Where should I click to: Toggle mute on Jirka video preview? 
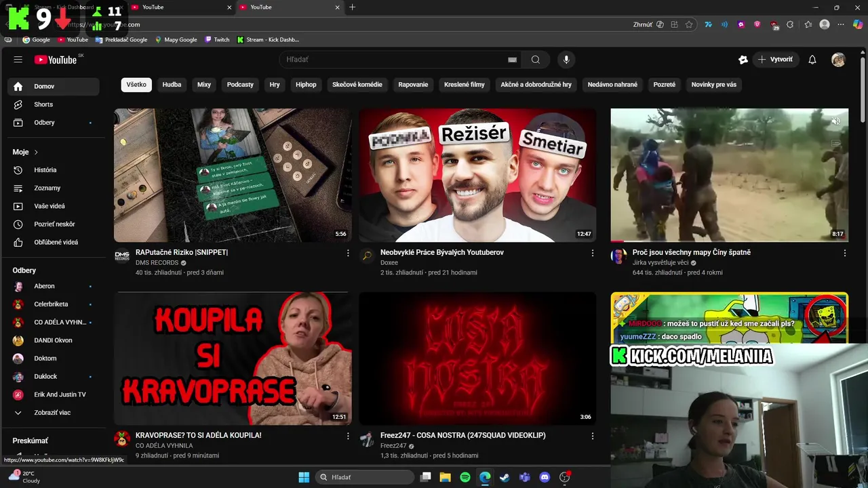tap(835, 122)
